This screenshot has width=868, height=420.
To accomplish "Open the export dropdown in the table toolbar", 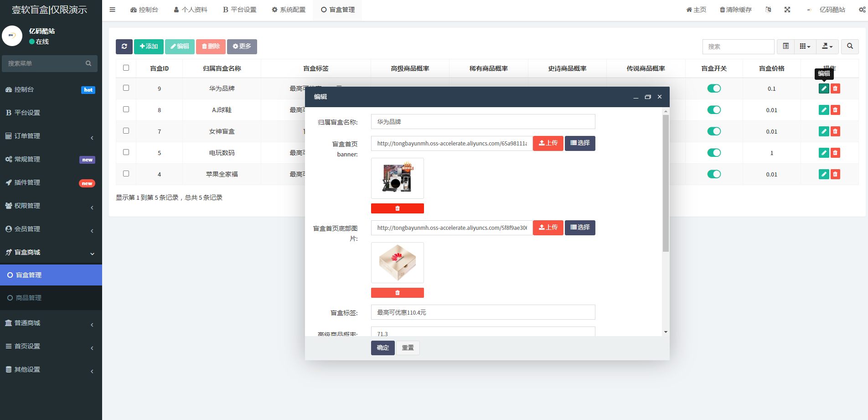I will click(827, 47).
